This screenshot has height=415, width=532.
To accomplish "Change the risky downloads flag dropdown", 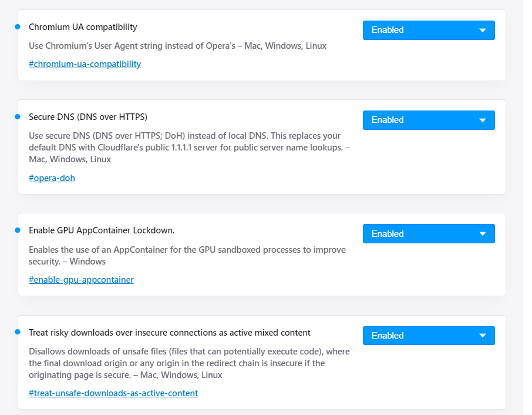I will [x=429, y=336].
